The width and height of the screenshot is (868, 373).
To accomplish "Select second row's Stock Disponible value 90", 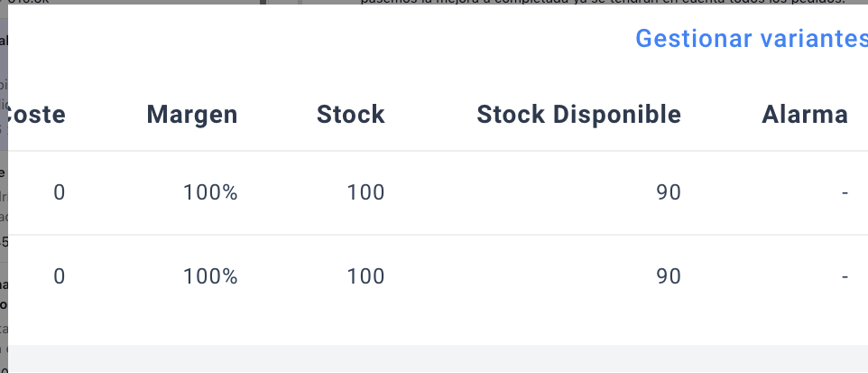I will [669, 276].
